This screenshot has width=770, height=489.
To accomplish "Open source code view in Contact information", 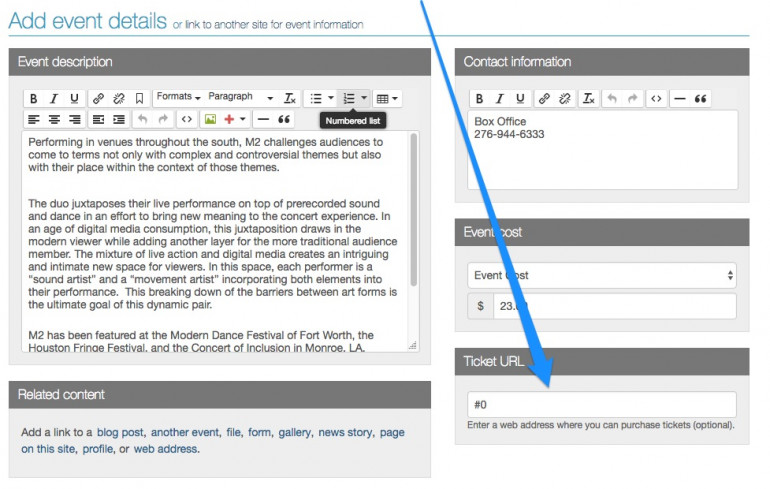I will point(656,99).
